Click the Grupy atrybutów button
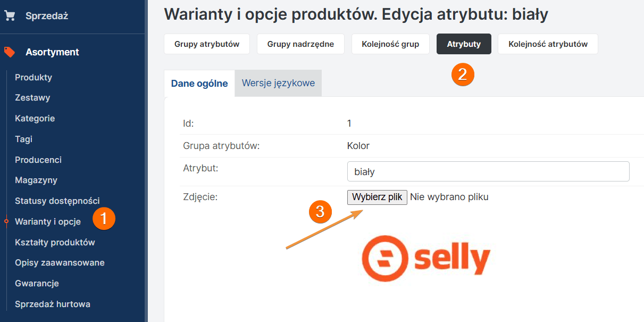The width and height of the screenshot is (644, 322). pyautogui.click(x=207, y=44)
